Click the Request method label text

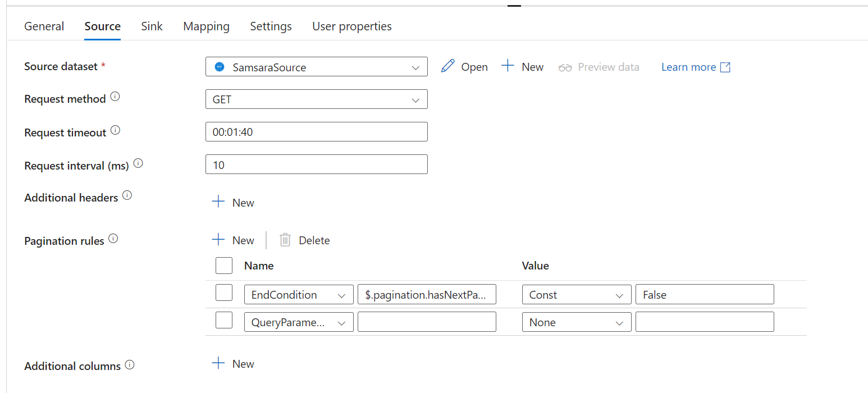click(x=65, y=99)
